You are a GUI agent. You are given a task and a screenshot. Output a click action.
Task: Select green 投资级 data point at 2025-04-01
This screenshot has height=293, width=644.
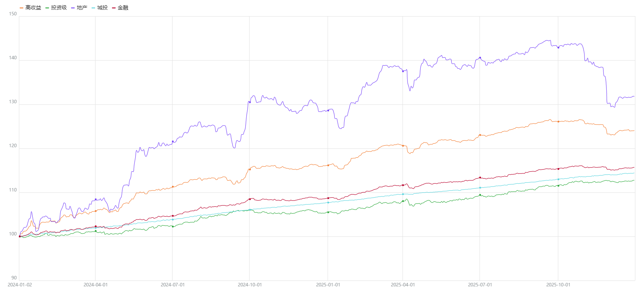(x=403, y=201)
